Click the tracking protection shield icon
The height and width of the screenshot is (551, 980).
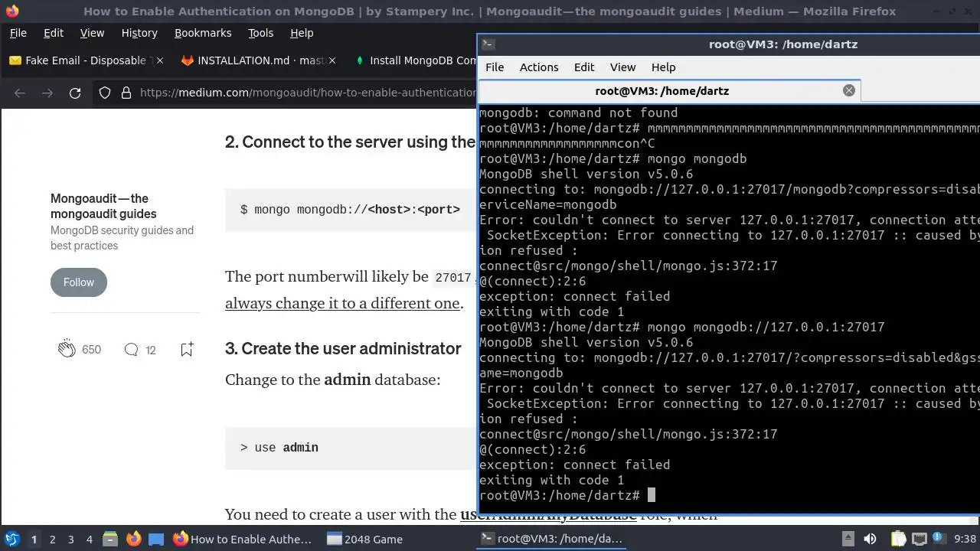coord(105,93)
